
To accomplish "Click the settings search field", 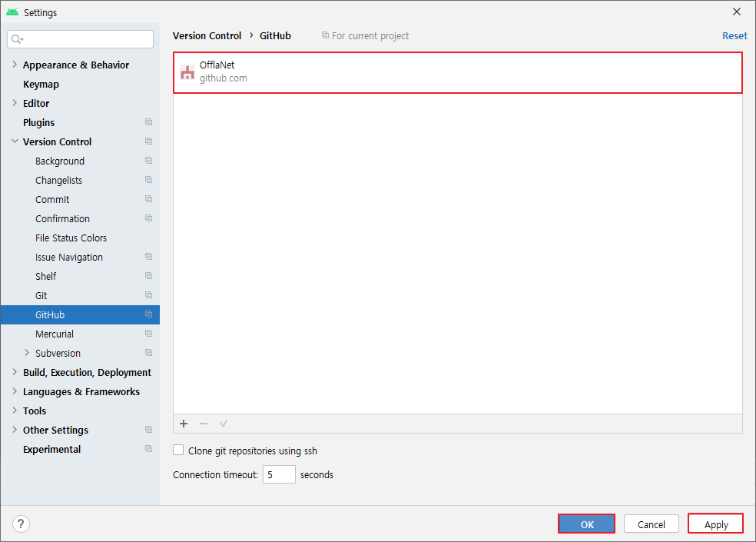I will 80,39.
